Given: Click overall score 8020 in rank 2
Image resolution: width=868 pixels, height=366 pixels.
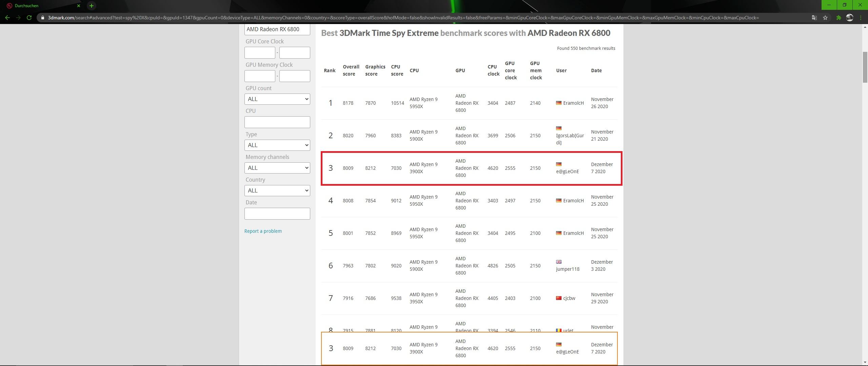Looking at the screenshot, I should (x=348, y=136).
